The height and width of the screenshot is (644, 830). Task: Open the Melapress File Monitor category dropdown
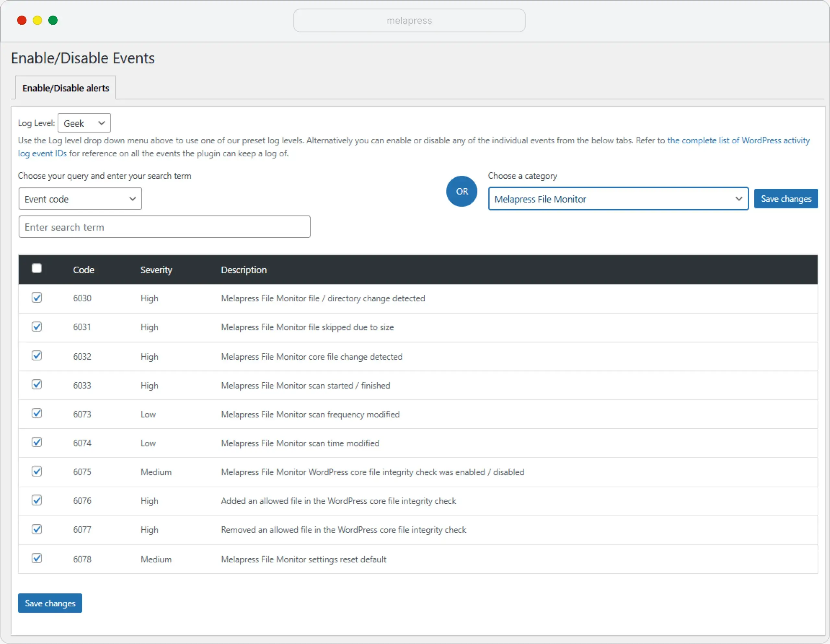[618, 199]
